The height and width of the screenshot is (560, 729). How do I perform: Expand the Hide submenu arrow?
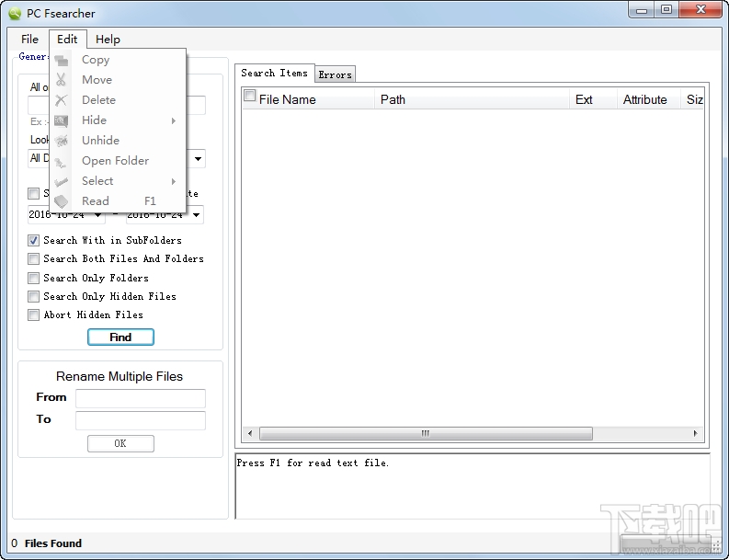tap(174, 121)
